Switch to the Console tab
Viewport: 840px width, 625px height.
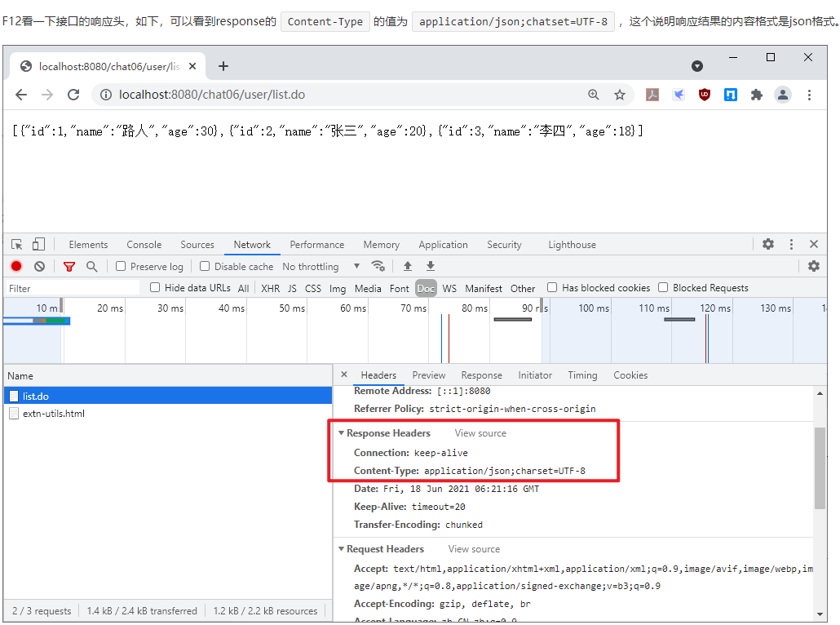pos(144,245)
